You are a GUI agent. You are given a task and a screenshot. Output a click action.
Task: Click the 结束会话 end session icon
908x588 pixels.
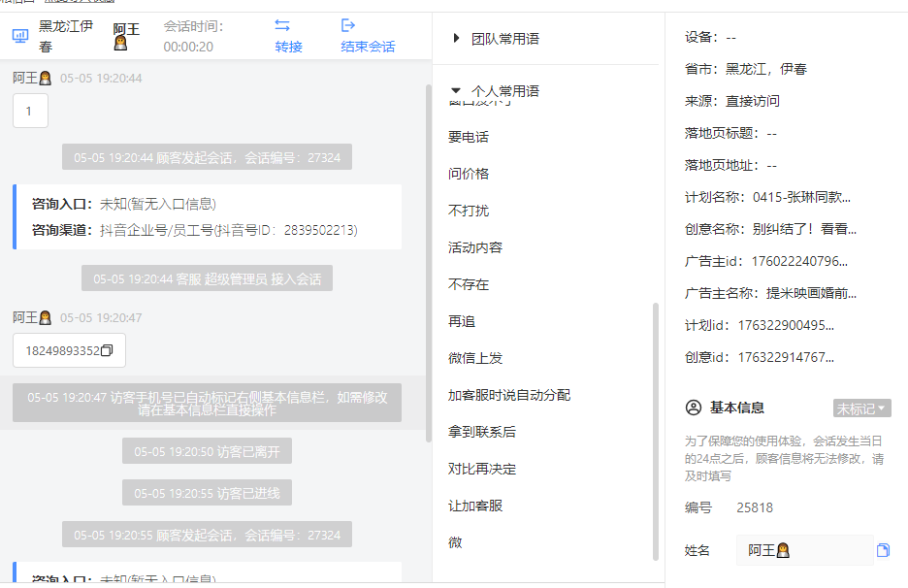(348, 25)
